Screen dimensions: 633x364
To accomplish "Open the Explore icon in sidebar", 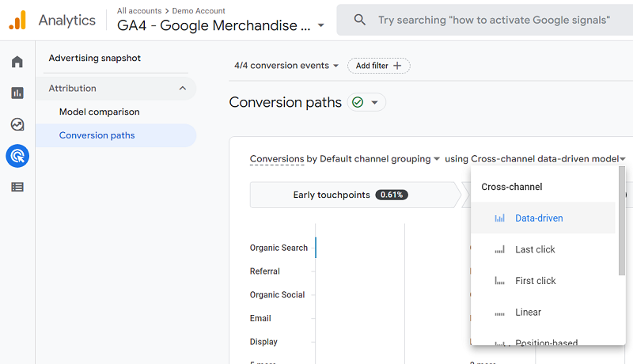I will click(17, 124).
